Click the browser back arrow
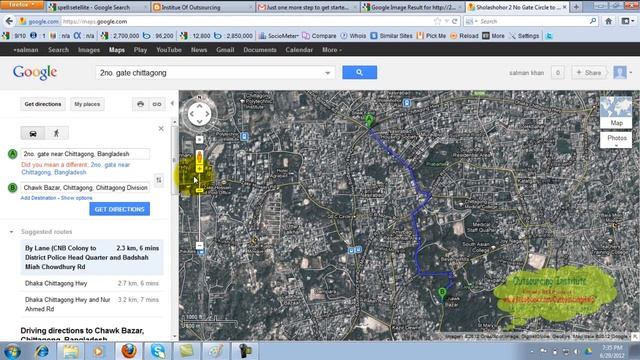This screenshot has height=360, width=640. pyautogui.click(x=9, y=21)
